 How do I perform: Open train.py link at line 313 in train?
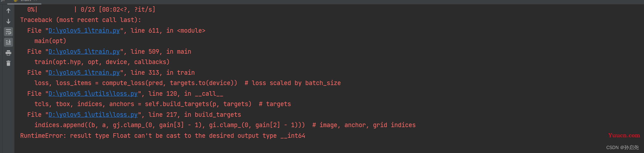tap(84, 73)
